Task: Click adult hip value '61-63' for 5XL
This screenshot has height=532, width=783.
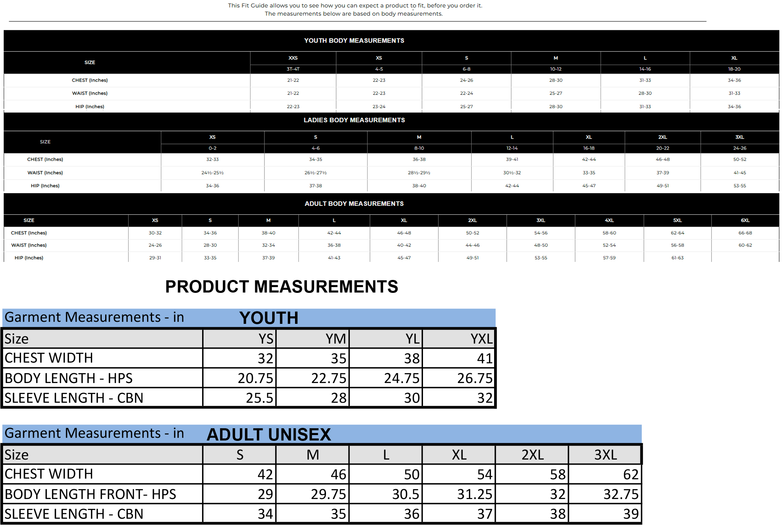Action: click(677, 258)
